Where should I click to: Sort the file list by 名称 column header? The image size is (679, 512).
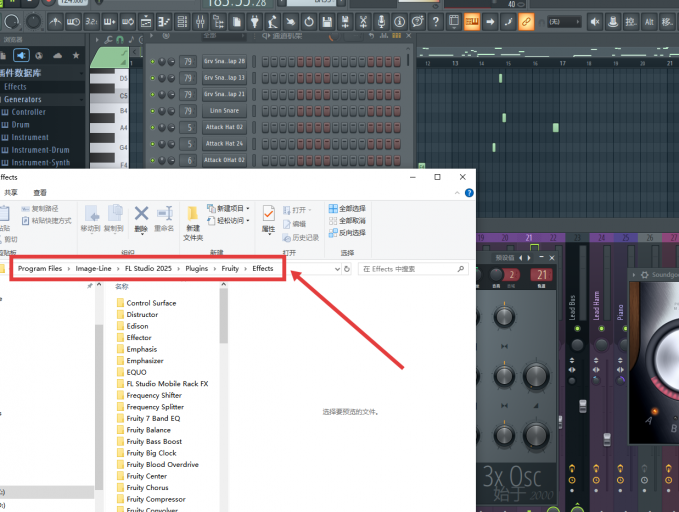pyautogui.click(x=122, y=286)
